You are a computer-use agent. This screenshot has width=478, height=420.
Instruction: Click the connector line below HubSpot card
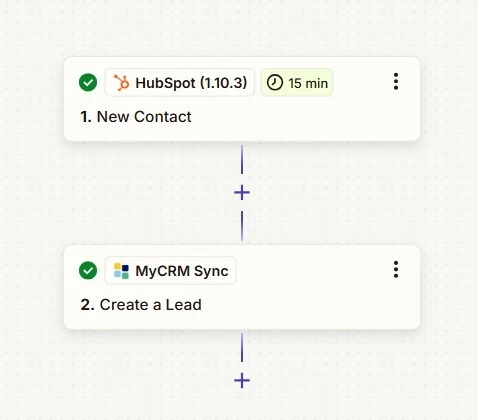tap(242, 159)
